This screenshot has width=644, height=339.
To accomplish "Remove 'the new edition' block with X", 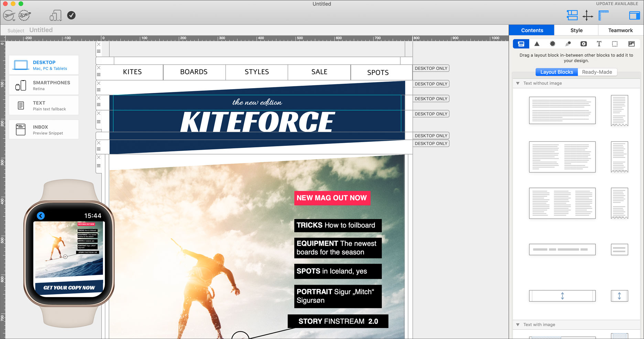I will [99, 98].
